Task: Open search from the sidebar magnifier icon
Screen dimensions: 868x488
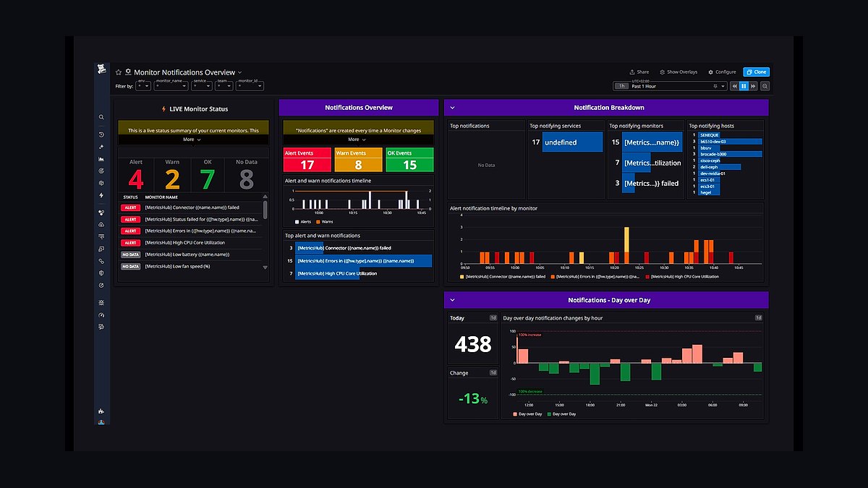Action: [101, 117]
